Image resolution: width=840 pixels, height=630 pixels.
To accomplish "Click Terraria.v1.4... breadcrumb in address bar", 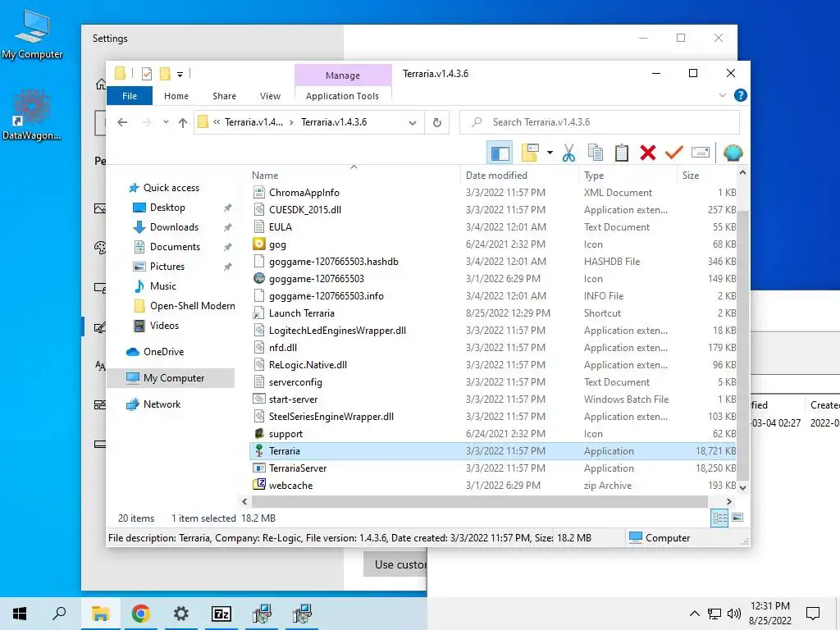I will (254, 122).
